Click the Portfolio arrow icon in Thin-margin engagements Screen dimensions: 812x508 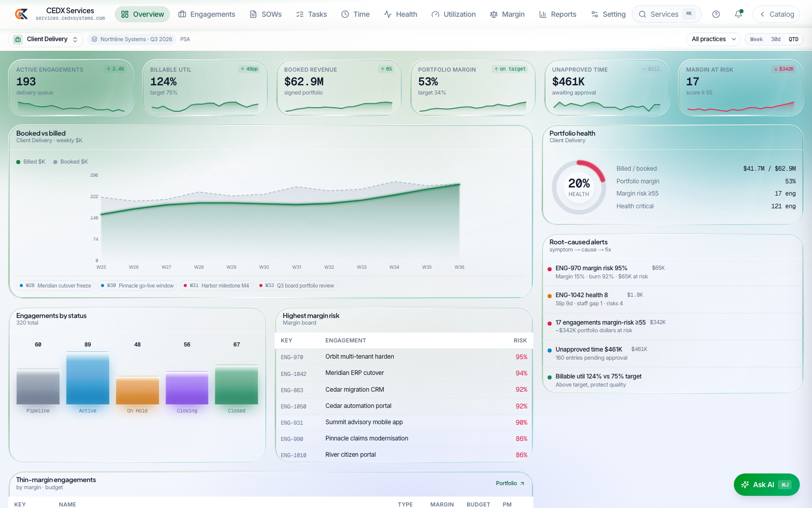point(522,484)
